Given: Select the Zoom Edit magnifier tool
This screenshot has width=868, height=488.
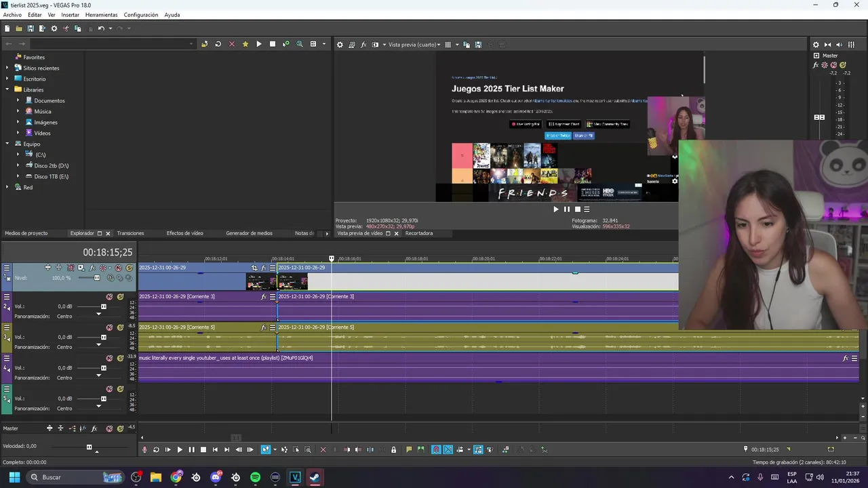Looking at the screenshot, I should pos(308,449).
